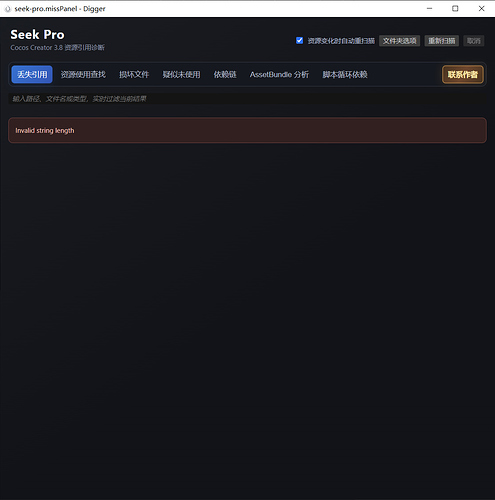Show the 依赖链 tab

click(225, 74)
